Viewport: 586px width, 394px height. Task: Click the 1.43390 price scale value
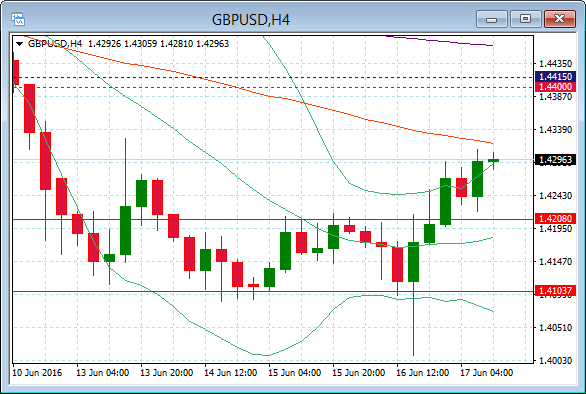coord(555,130)
